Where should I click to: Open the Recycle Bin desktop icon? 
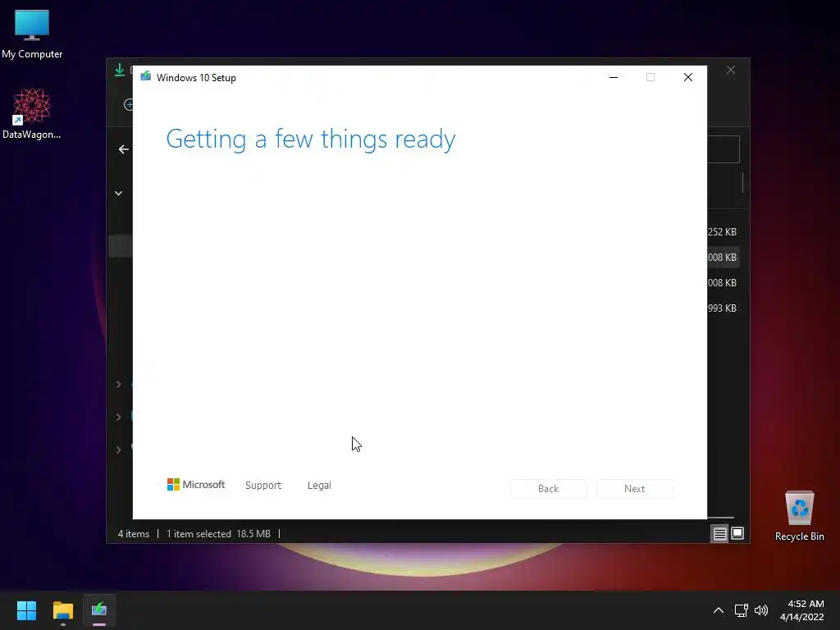tap(799, 516)
